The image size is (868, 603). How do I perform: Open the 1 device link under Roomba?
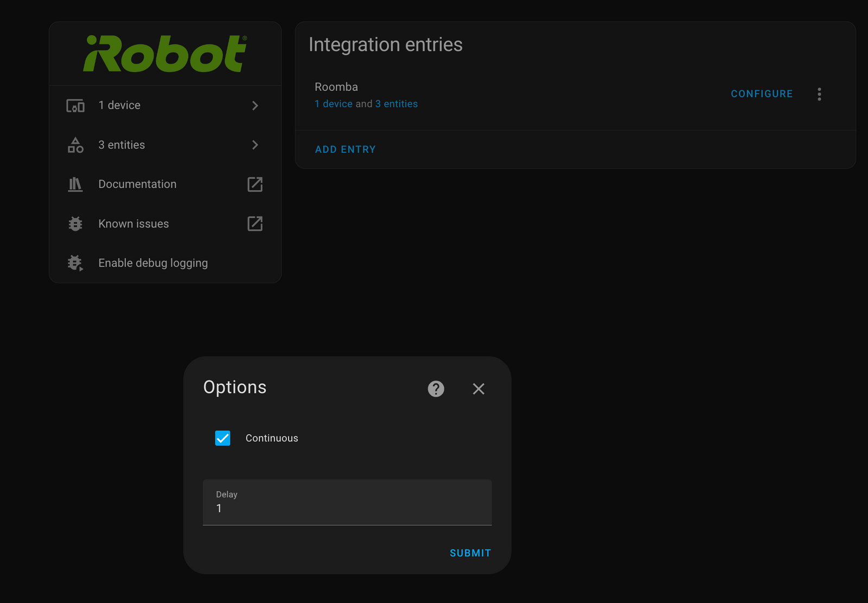click(333, 104)
